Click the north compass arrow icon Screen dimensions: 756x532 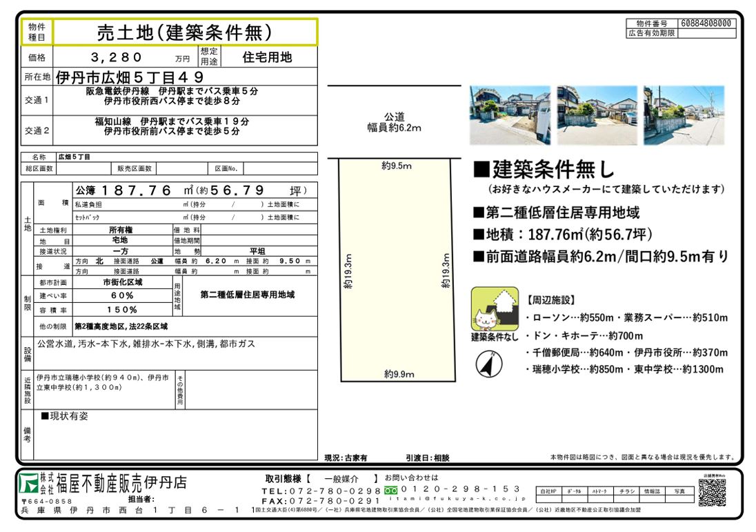point(488,364)
